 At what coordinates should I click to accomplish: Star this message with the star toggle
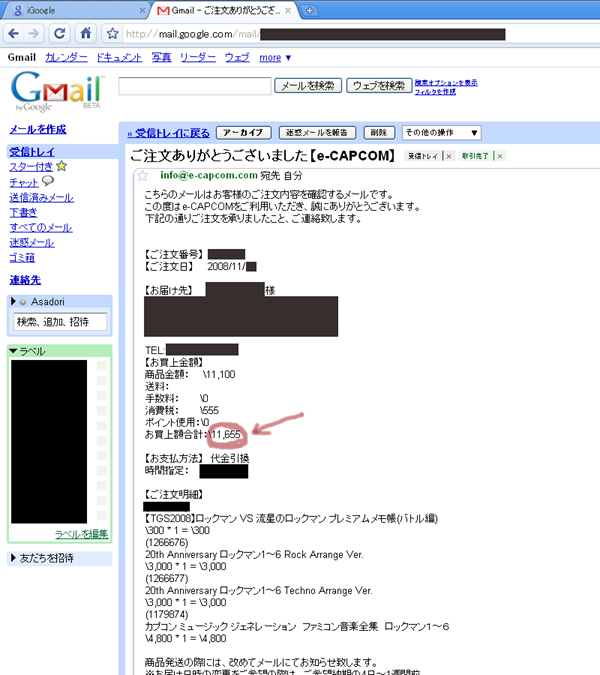(142, 175)
